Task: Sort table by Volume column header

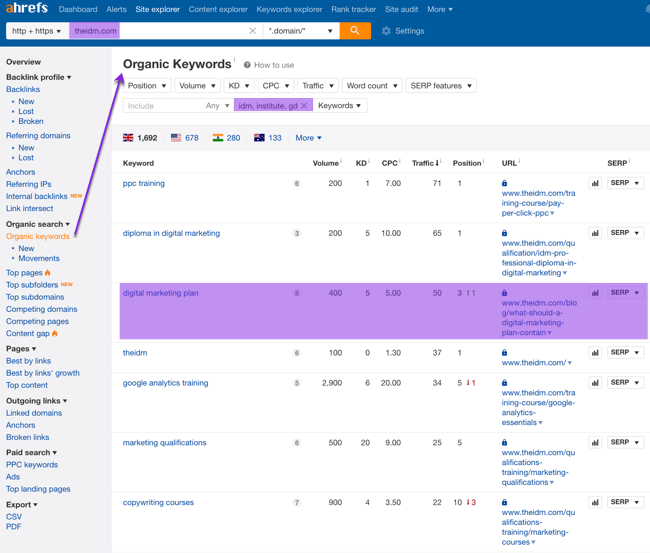Action: click(325, 163)
